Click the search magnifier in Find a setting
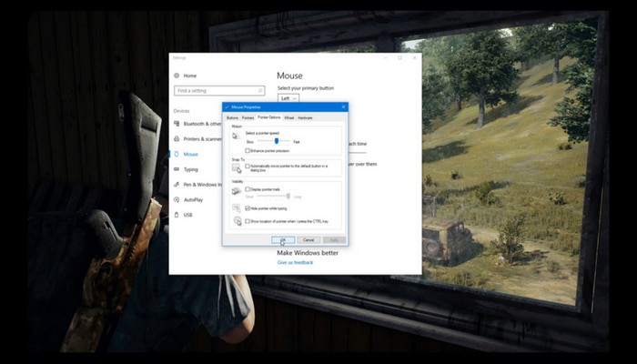 pos(260,91)
